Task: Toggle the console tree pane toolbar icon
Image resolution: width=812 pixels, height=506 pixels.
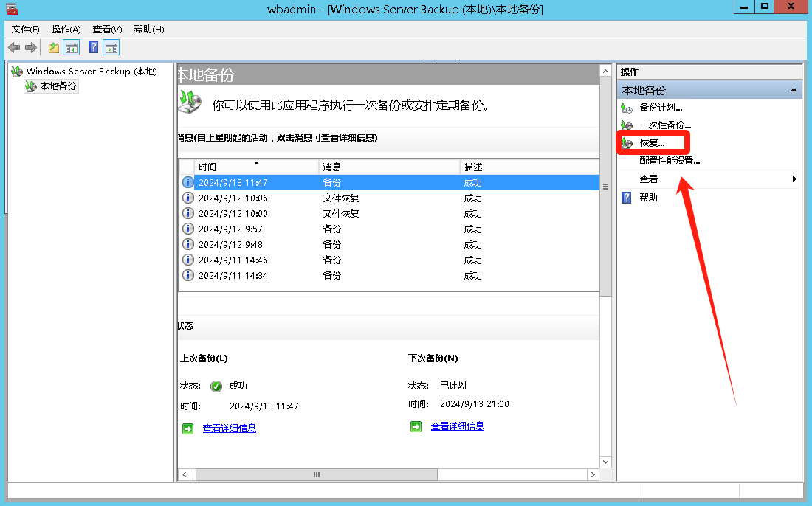Action: pyautogui.click(x=72, y=48)
